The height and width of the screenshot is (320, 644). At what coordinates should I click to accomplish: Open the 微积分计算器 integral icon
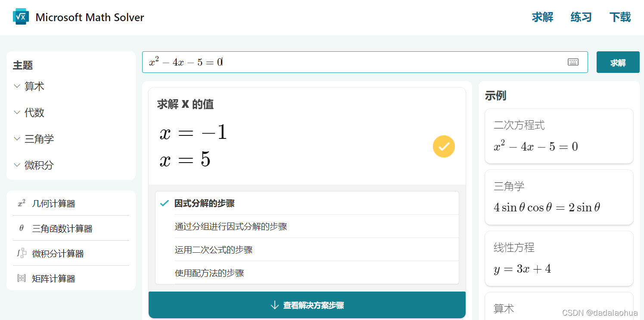pyautogui.click(x=21, y=253)
